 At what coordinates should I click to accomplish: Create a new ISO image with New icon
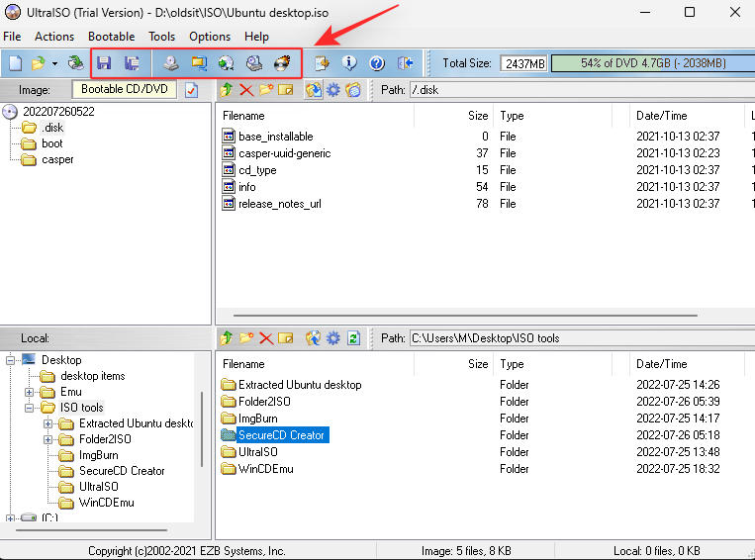click(x=16, y=63)
